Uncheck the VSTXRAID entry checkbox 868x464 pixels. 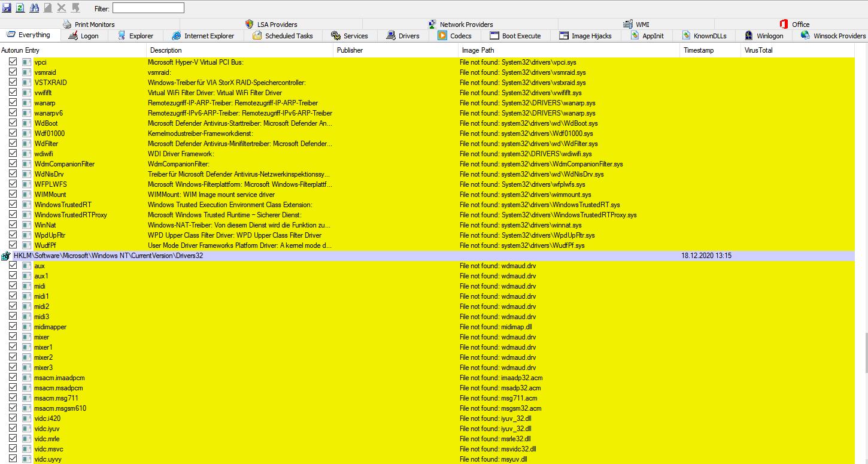(x=13, y=83)
